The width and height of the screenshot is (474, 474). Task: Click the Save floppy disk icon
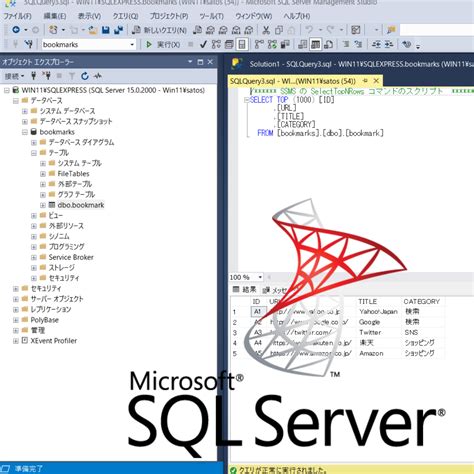[x=106, y=30]
